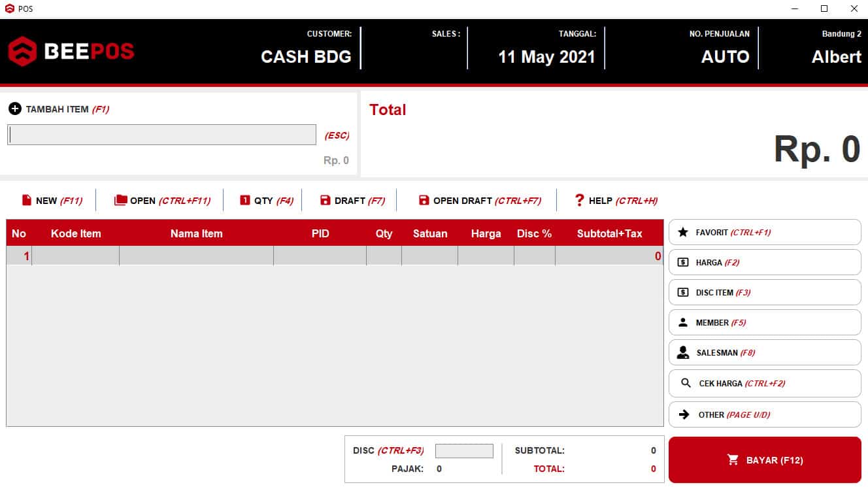868x487 pixels.
Task: Focus the TAMBAH ITEM input field
Action: [161, 135]
